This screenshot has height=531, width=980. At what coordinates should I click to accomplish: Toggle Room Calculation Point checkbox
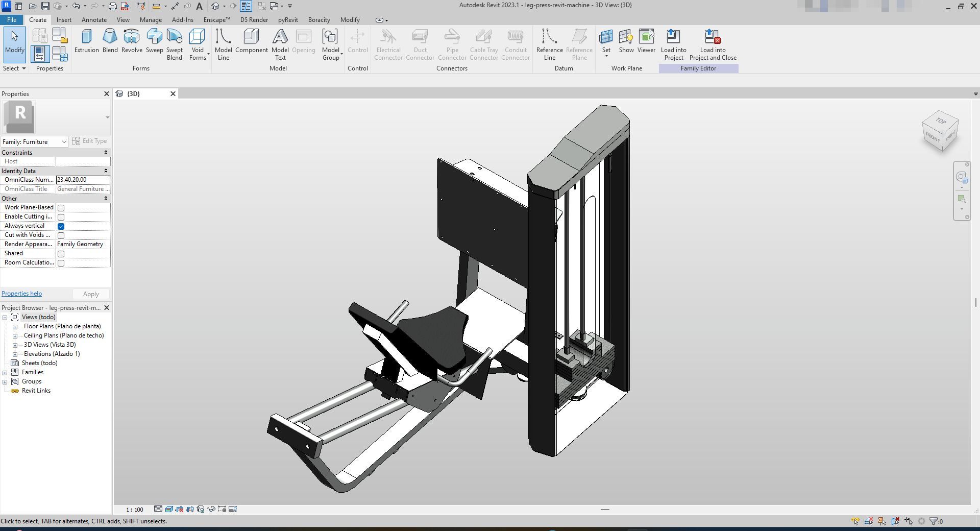(x=61, y=263)
